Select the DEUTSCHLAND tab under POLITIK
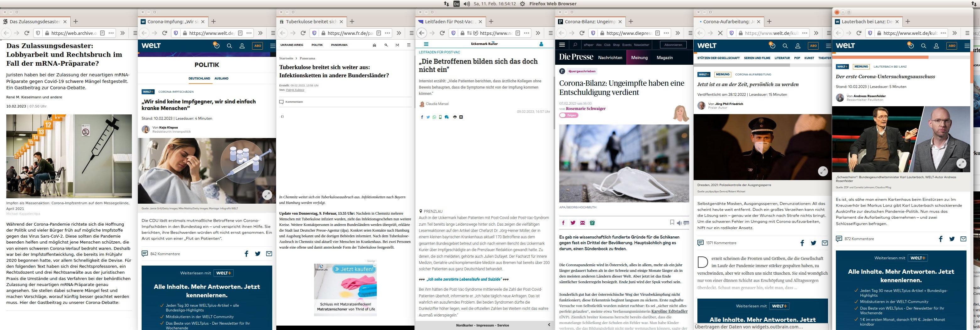Image resolution: width=980 pixels, height=330 pixels. pos(199,78)
